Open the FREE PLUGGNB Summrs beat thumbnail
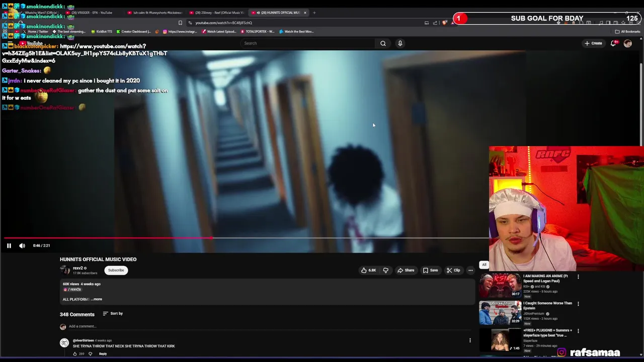Image resolution: width=644 pixels, height=362 pixels. (x=500, y=340)
